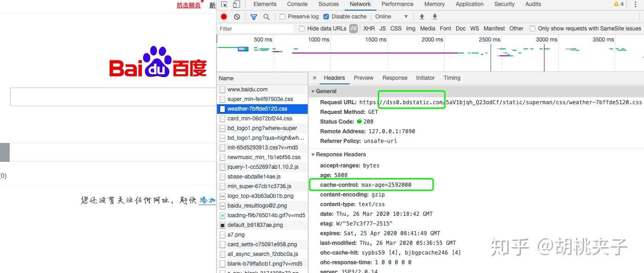
Task: Filter requests by Other type
Action: (x=516, y=29)
